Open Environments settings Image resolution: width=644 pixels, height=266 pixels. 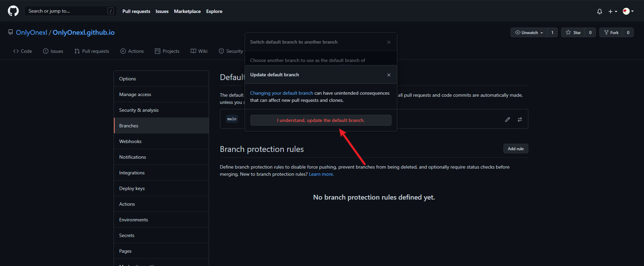pyautogui.click(x=161, y=220)
